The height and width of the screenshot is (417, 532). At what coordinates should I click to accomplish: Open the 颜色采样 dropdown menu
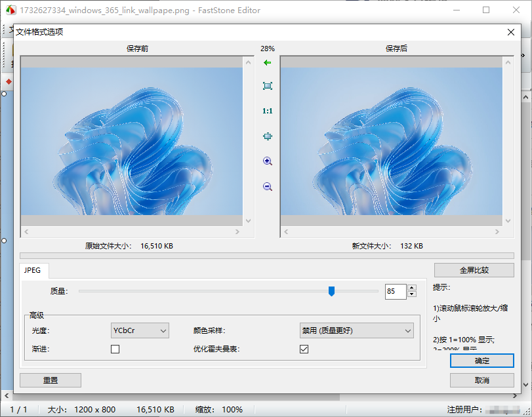coord(356,330)
